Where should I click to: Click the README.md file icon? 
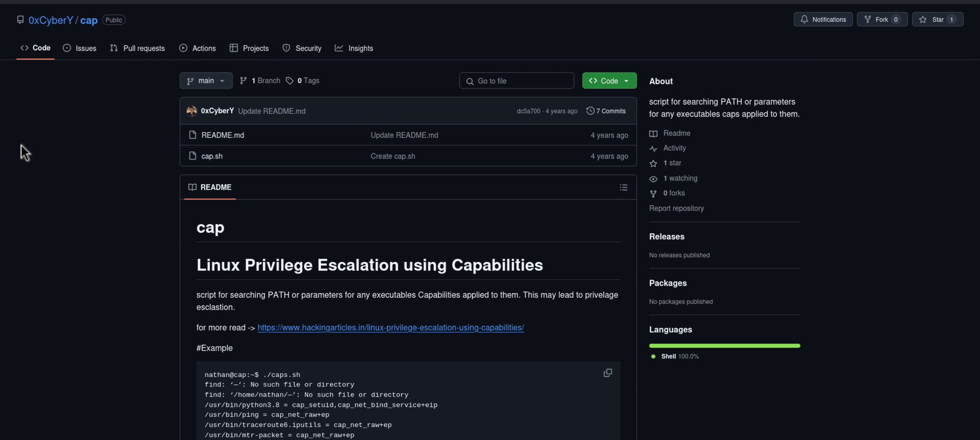pyautogui.click(x=192, y=135)
